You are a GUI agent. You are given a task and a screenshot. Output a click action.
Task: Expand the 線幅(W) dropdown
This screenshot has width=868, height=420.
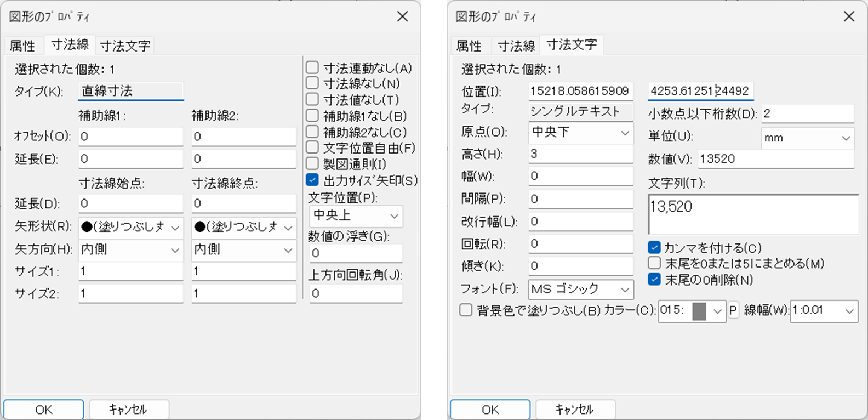pos(824,311)
